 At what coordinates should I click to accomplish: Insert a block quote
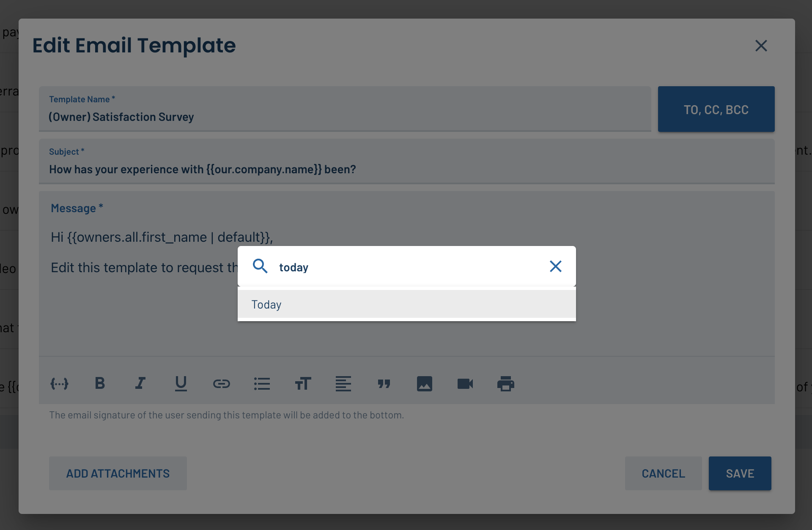[384, 384]
